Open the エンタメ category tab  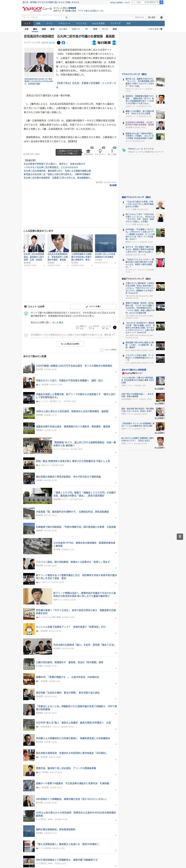[x=63, y=29]
